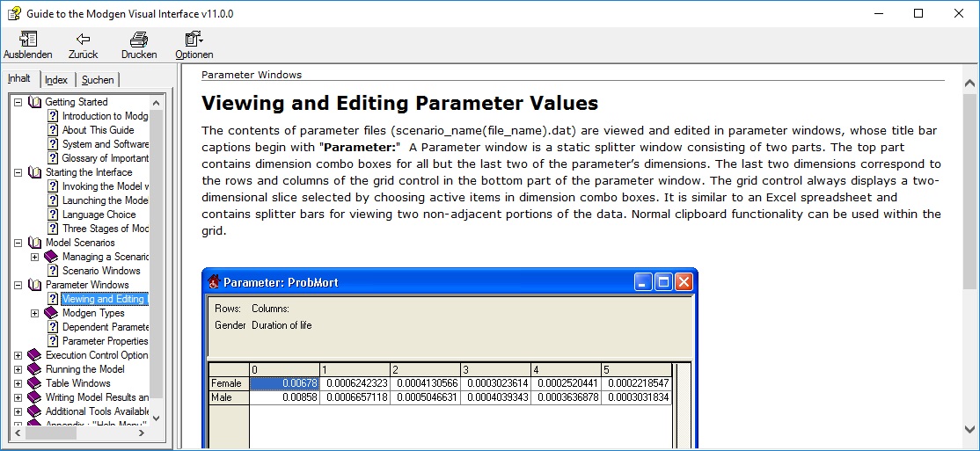Screen dimensions: 980x451
Task: Click the Ausblenden toolbar icon
Action: (x=27, y=39)
